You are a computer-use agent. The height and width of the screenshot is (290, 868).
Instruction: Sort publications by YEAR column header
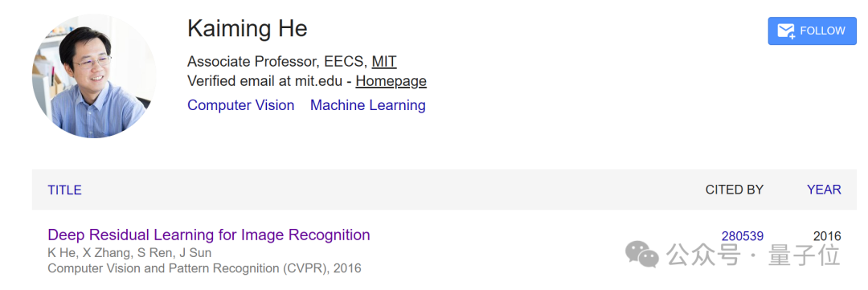pos(824,190)
